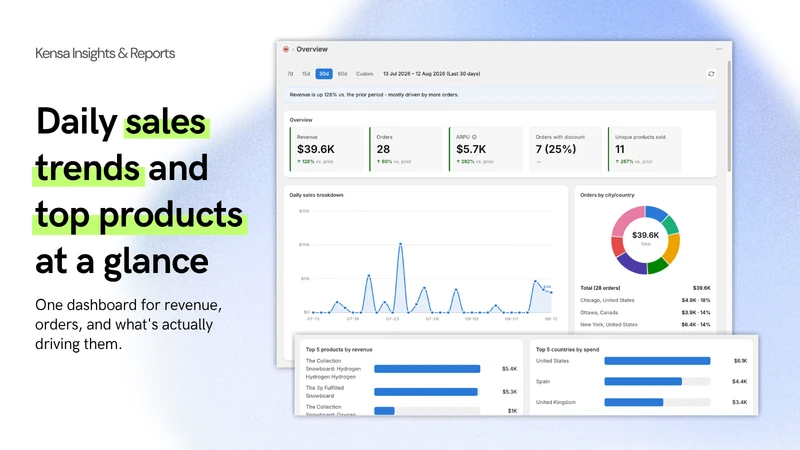This screenshot has width=800, height=450.
Task: Click the highest peak on sales chart
Action: [x=401, y=244]
